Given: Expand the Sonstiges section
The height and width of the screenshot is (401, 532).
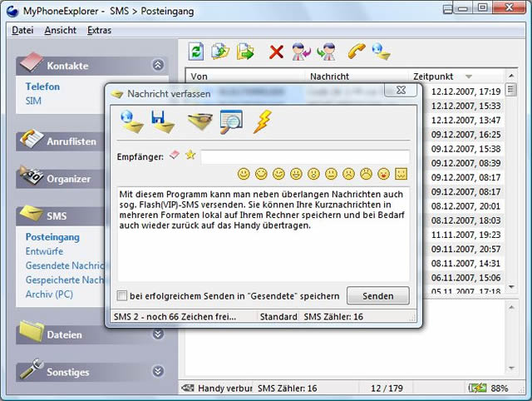Looking at the screenshot, I should [x=158, y=372].
